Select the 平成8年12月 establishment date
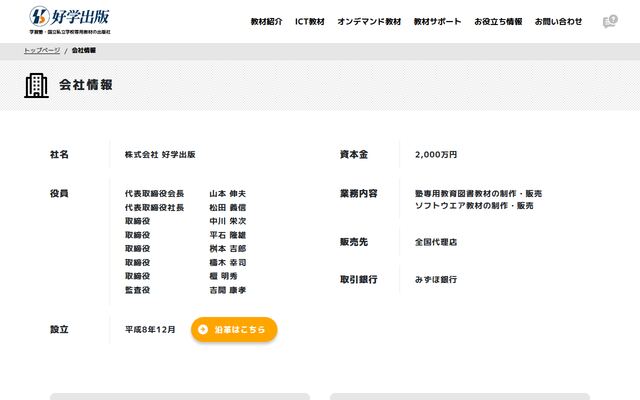The width and height of the screenshot is (640, 400). pos(150,329)
